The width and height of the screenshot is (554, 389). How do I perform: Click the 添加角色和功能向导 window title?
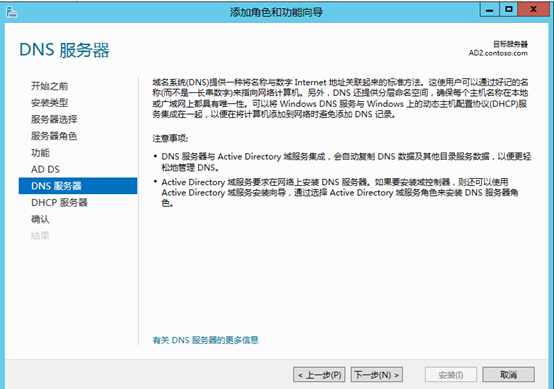coord(276,12)
